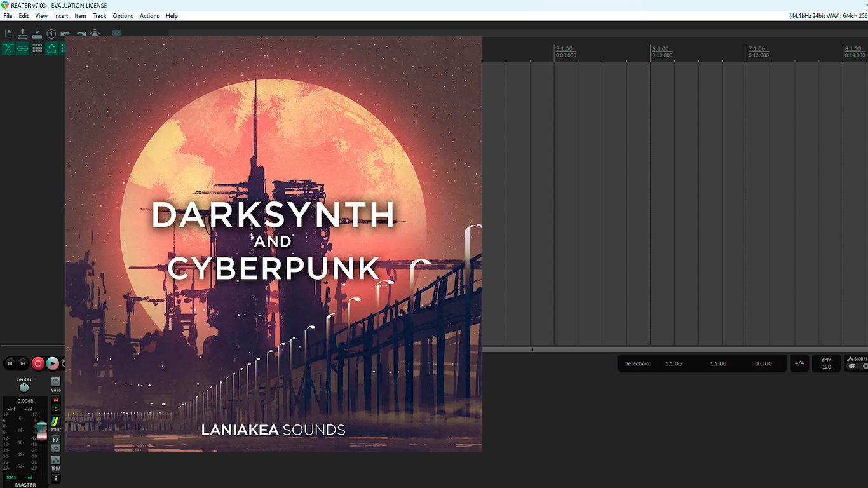Open the Insert menu
This screenshot has width=868, height=488.
tap(61, 16)
